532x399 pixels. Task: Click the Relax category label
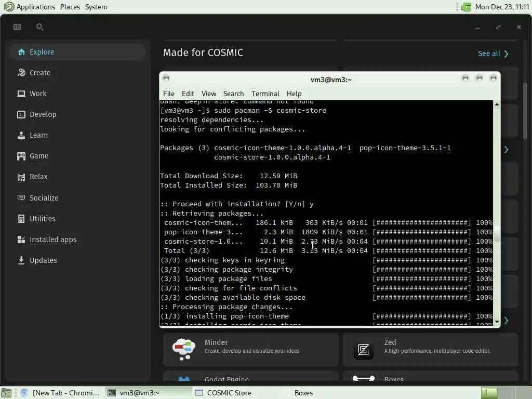[x=38, y=177]
